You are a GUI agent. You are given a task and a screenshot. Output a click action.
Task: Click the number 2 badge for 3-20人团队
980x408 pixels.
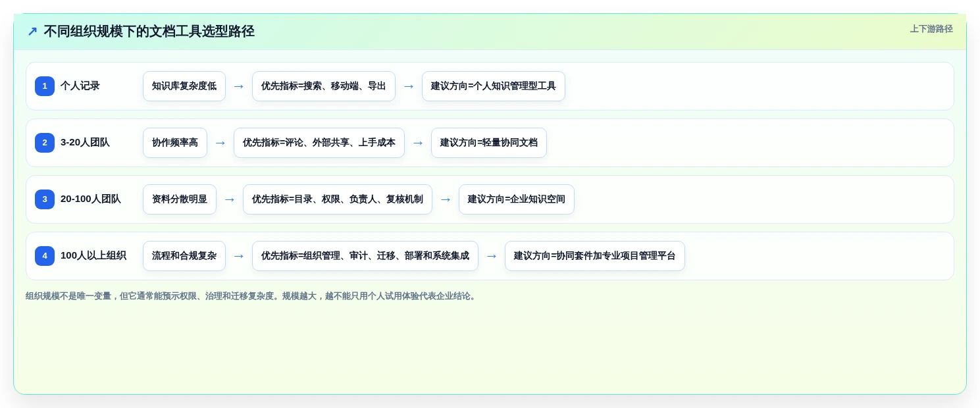click(x=45, y=143)
